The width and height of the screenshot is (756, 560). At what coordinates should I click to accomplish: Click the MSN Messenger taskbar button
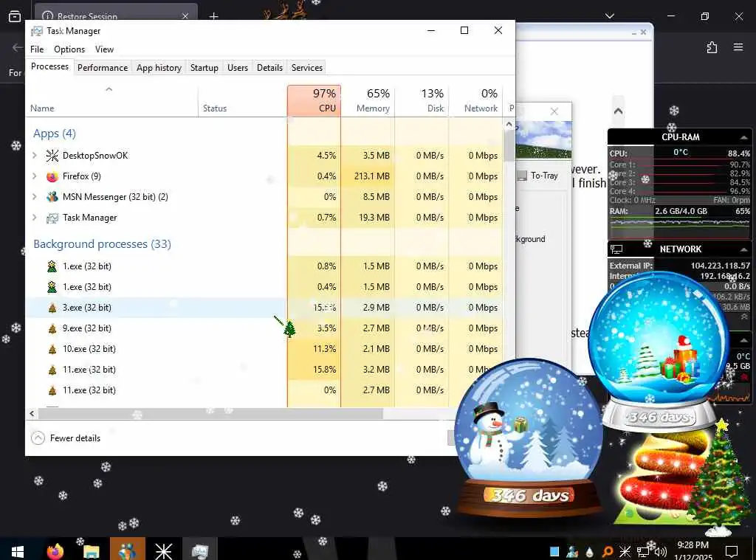127,550
